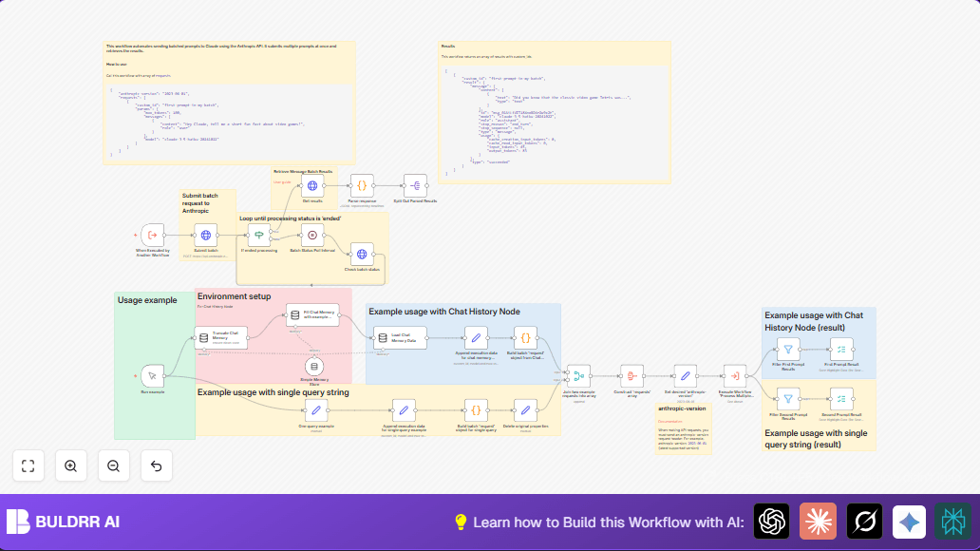Zoom out of the workflow canvas
Screen dimensions: 980x551
(x=113, y=465)
